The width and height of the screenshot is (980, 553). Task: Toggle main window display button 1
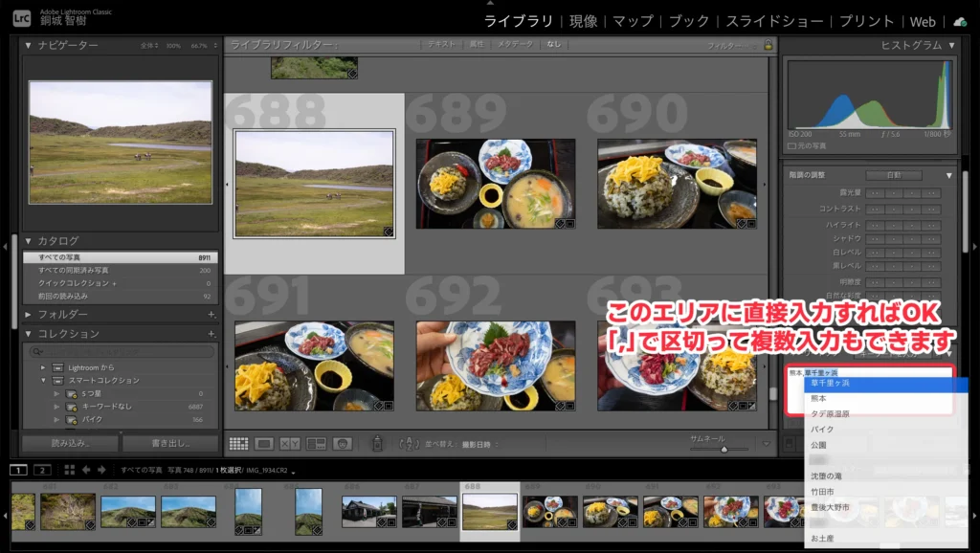pyautogui.click(x=19, y=470)
